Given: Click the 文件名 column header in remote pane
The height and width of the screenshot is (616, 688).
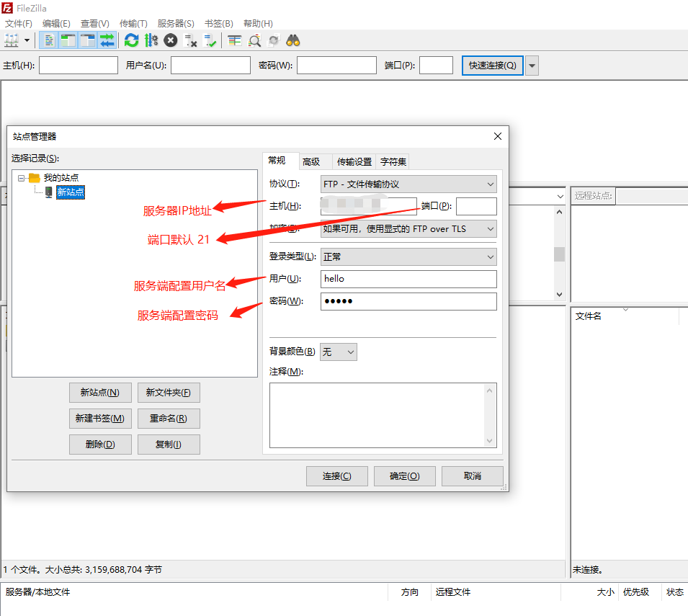Looking at the screenshot, I should pyautogui.click(x=625, y=316).
